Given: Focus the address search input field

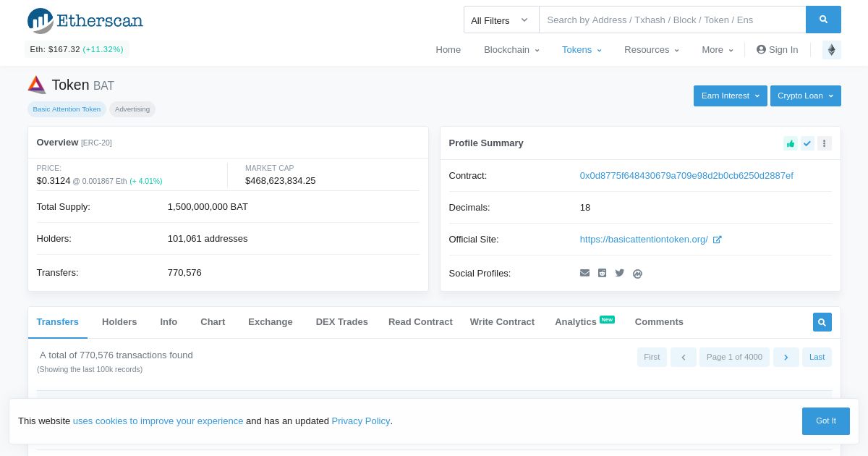Looking at the screenshot, I should tap(673, 20).
